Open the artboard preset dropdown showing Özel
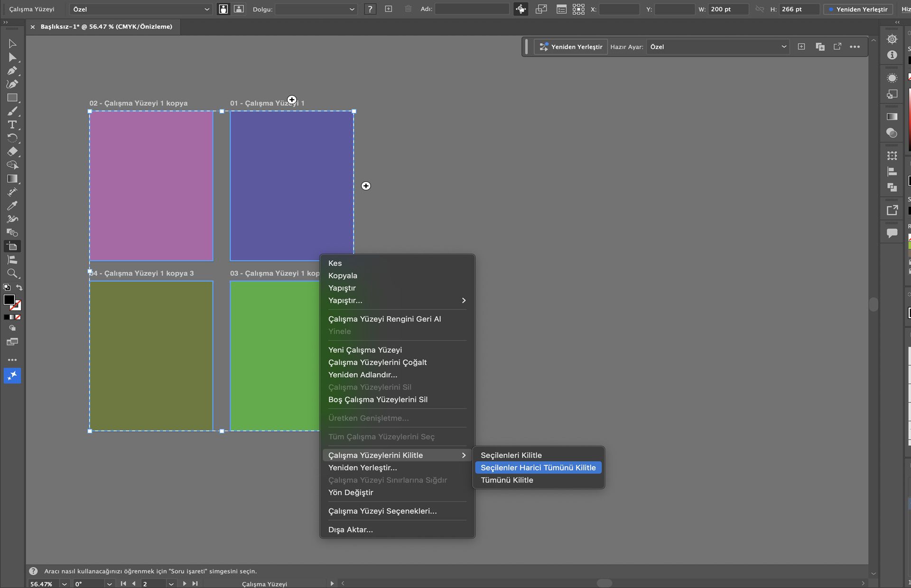911x588 pixels. point(140,9)
